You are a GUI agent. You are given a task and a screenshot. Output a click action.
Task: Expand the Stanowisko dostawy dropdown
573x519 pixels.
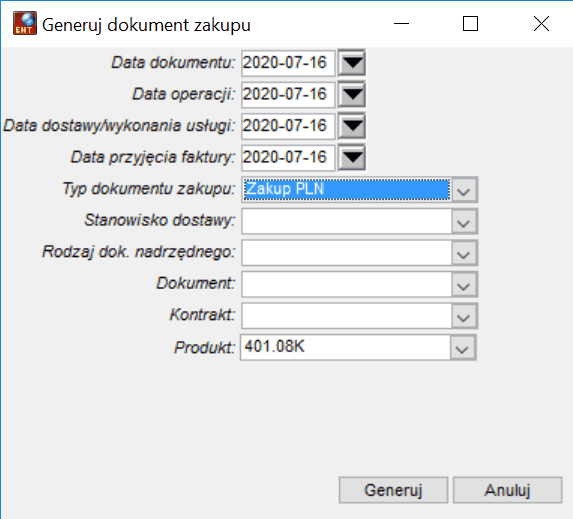tap(464, 221)
